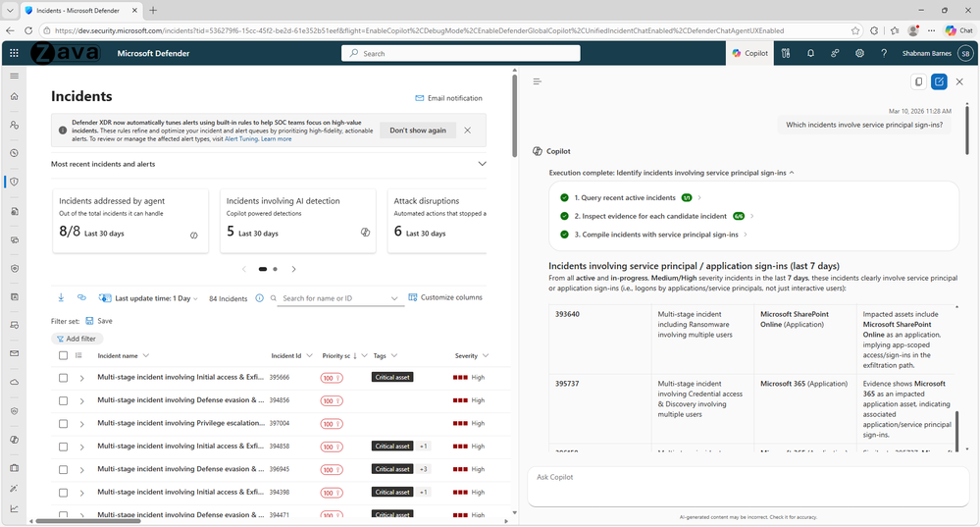This screenshot has height=527, width=980.
Task: Expand incident row 396945
Action: click(x=81, y=469)
